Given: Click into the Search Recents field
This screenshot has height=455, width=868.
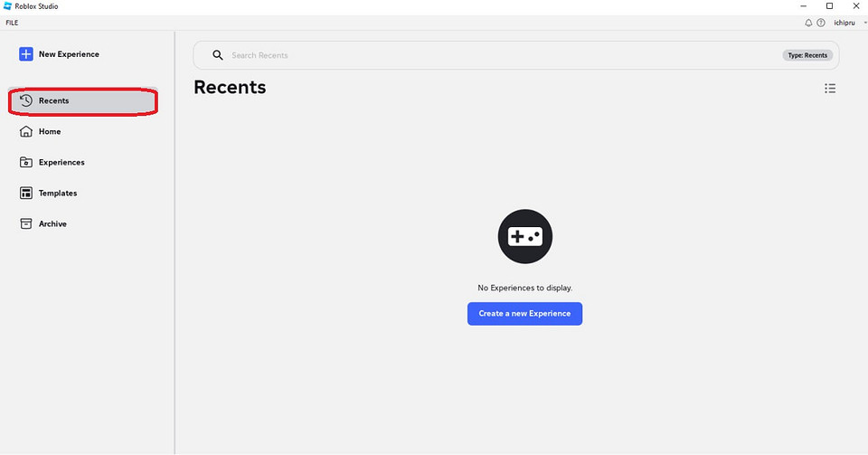Looking at the screenshot, I should (452, 55).
